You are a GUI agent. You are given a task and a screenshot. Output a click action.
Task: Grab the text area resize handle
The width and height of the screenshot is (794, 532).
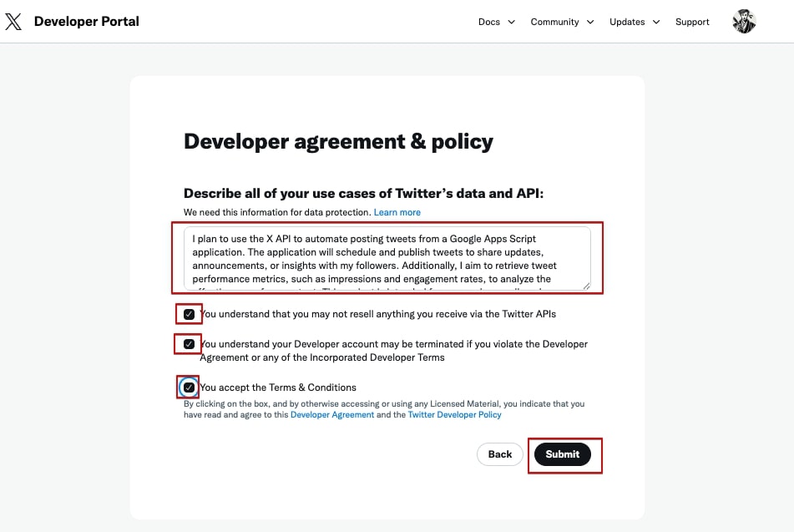tap(586, 286)
